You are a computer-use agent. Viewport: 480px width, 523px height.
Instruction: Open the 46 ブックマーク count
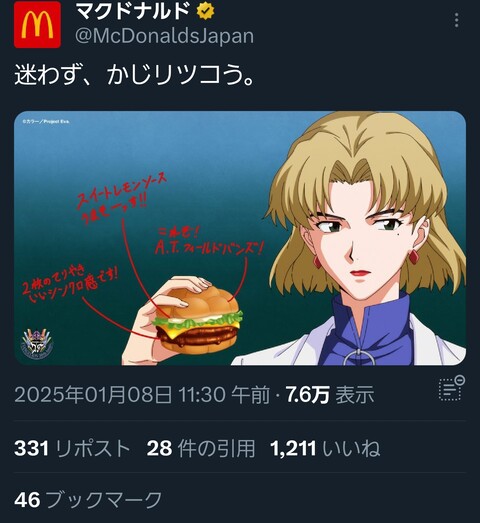88,500
